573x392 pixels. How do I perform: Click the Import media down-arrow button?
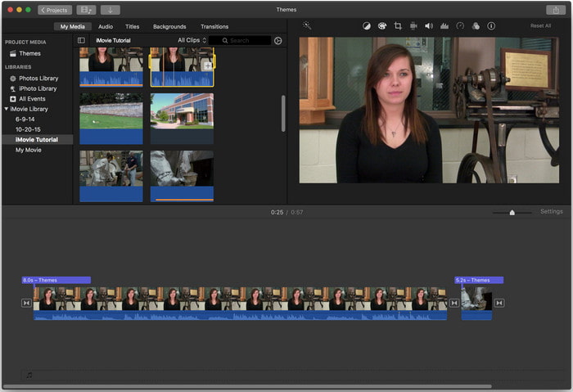(x=110, y=10)
